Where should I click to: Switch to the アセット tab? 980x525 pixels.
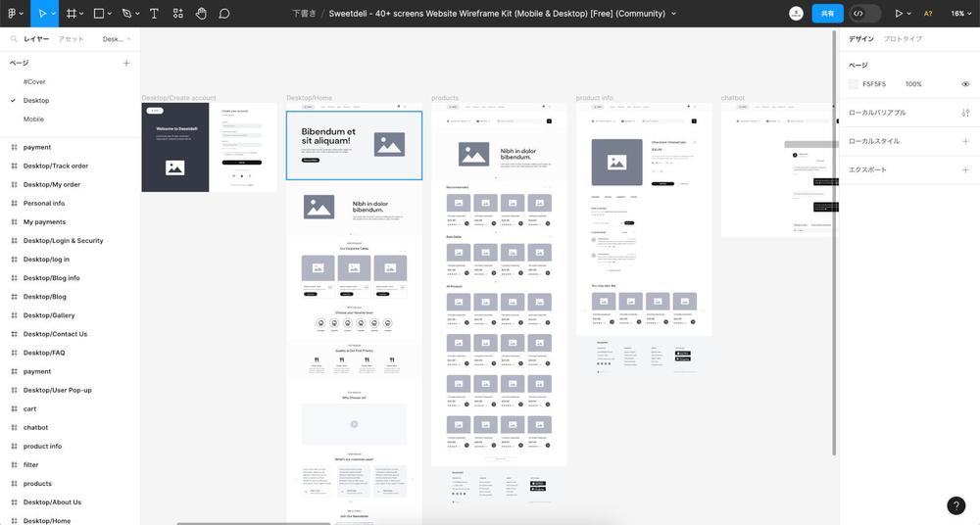point(71,39)
